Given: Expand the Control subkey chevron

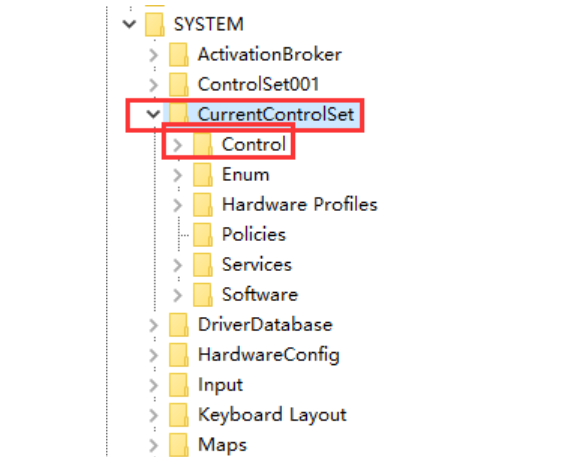Looking at the screenshot, I should [x=177, y=145].
